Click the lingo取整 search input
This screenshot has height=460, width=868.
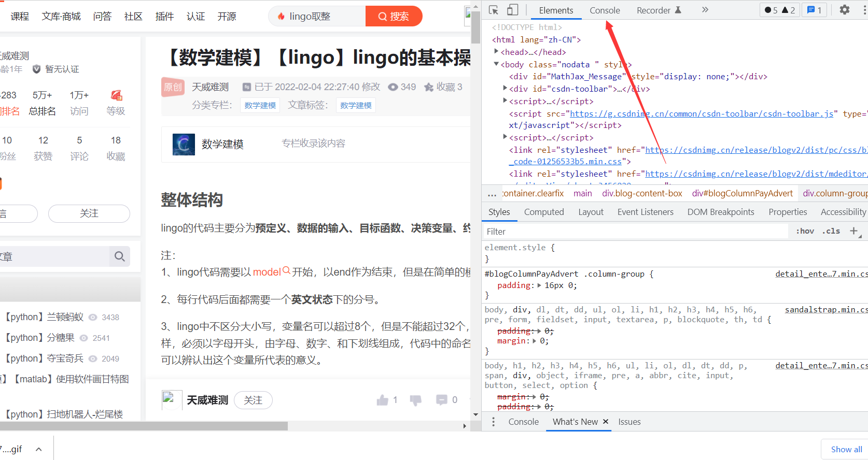(x=317, y=16)
